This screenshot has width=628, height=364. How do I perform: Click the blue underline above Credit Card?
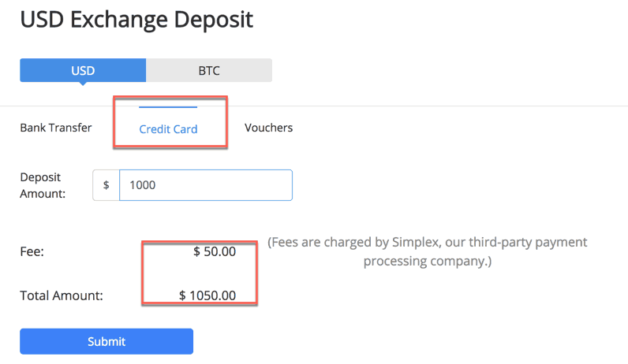(x=168, y=107)
